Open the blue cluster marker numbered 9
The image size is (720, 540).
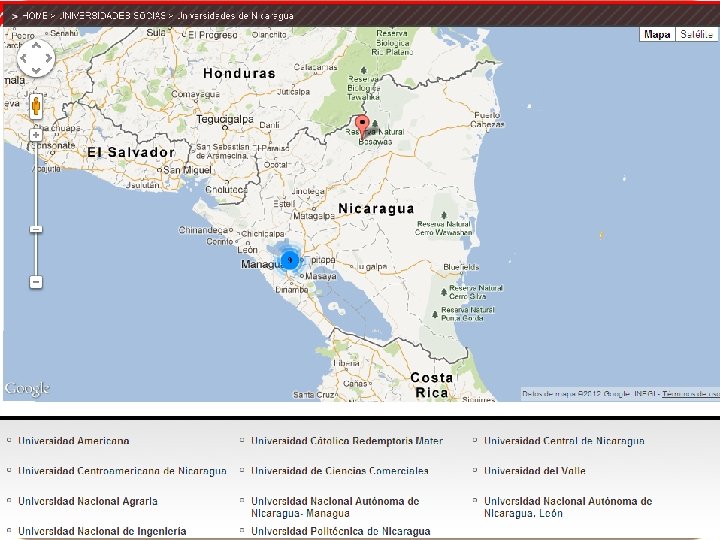coord(289,260)
